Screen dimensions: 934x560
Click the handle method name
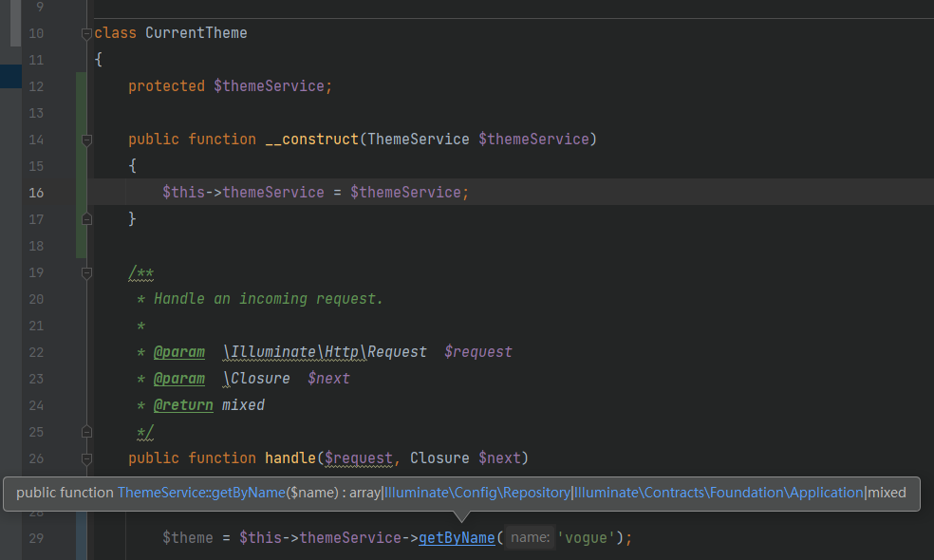[x=290, y=458]
